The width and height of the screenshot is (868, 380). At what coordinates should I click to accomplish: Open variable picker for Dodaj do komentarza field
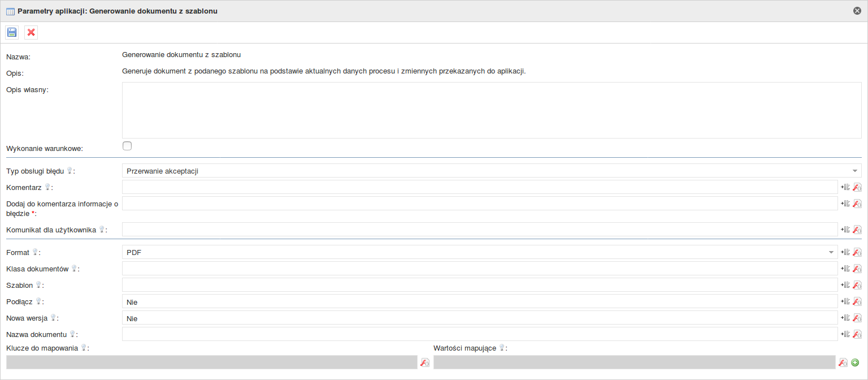point(845,204)
